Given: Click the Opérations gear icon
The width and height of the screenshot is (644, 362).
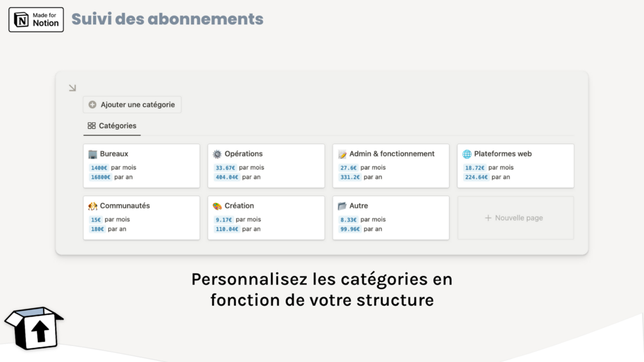Looking at the screenshot, I should pos(217,154).
